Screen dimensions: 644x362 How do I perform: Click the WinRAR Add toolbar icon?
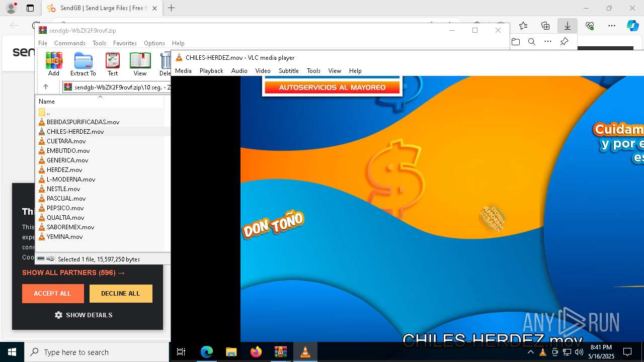coord(54,64)
